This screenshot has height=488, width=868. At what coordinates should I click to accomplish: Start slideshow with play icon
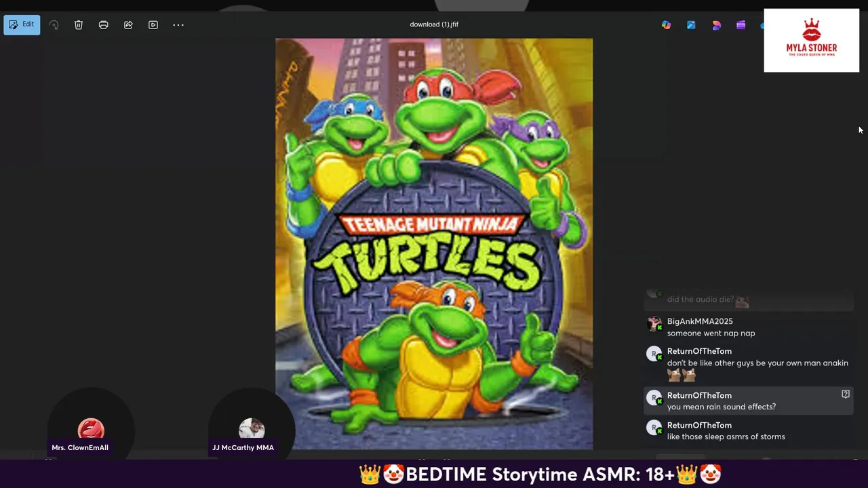tap(153, 25)
